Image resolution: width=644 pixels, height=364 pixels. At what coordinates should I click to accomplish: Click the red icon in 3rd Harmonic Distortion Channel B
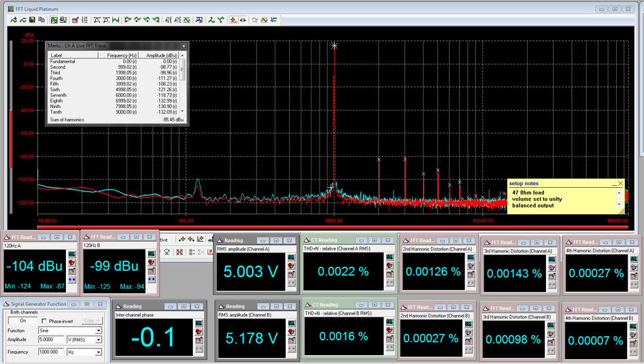click(550, 334)
